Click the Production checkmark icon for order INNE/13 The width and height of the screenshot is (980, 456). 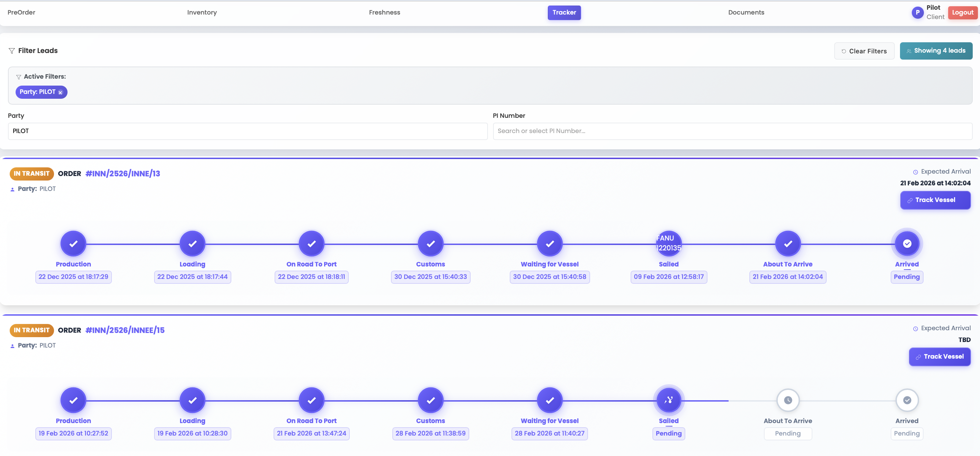pos(73,244)
